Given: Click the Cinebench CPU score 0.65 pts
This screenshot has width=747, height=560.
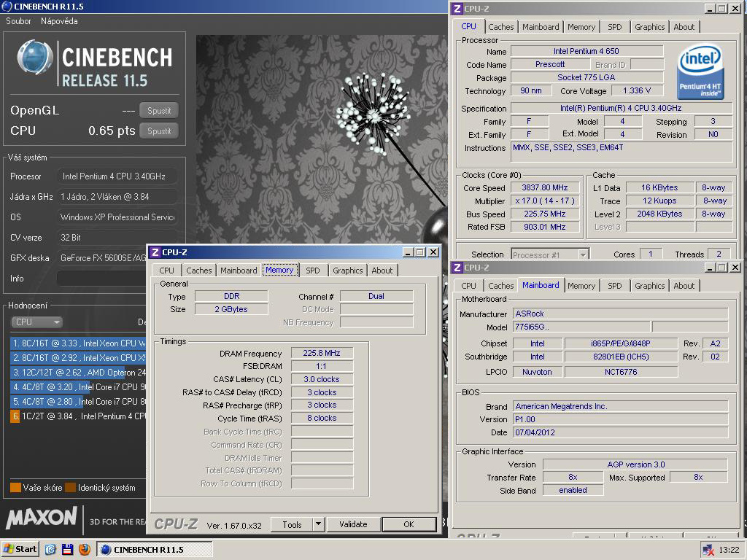Looking at the screenshot, I should pyautogui.click(x=112, y=131).
